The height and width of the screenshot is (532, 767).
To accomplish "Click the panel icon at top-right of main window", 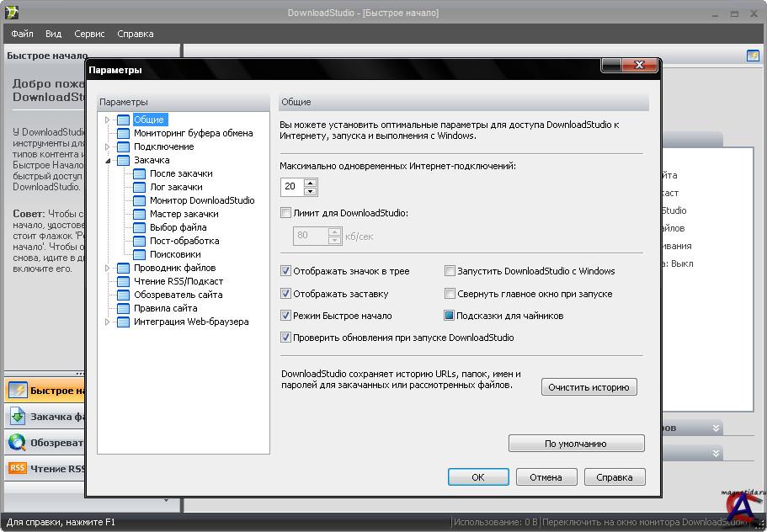I will click(x=753, y=56).
